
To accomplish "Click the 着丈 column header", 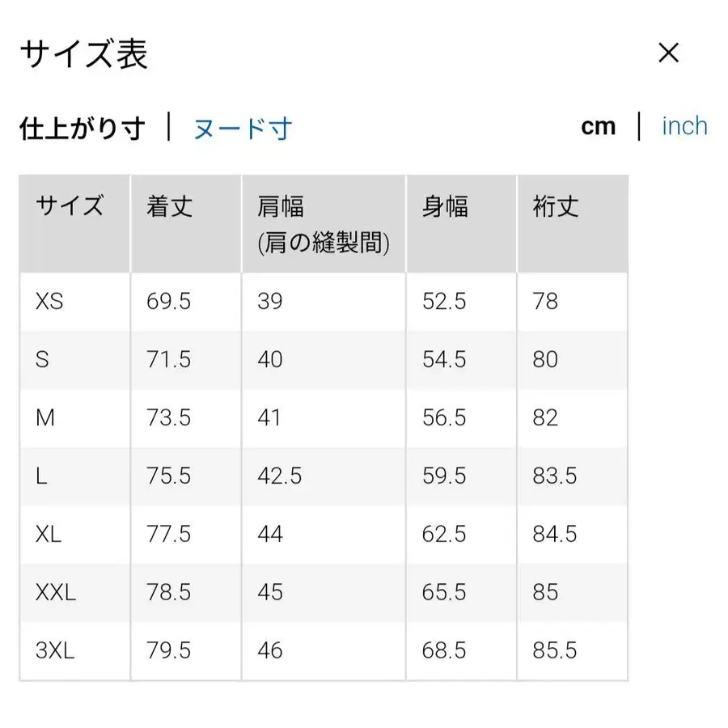I will (x=167, y=207).
